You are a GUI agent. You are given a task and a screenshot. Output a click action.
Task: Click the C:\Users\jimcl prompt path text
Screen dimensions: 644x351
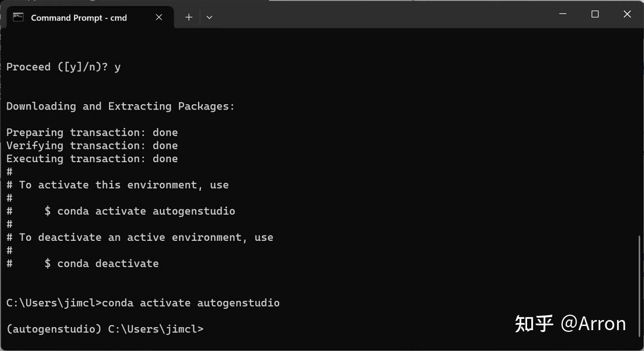point(49,302)
